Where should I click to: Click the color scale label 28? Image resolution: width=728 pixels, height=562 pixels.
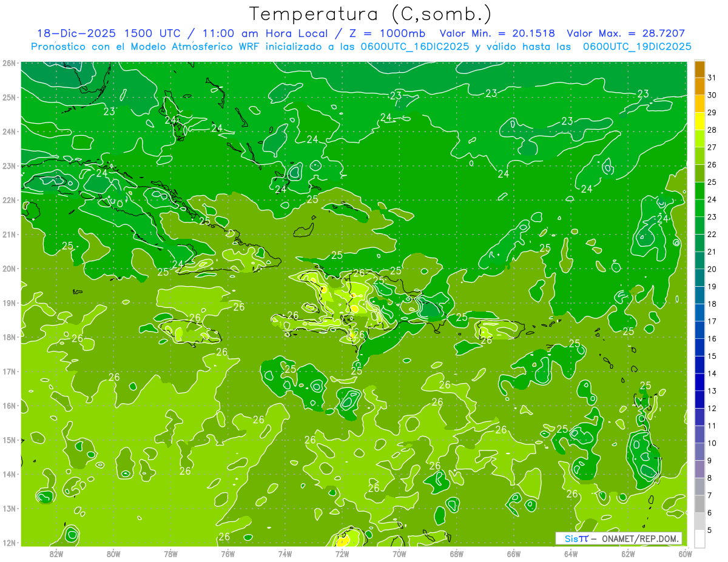click(712, 130)
